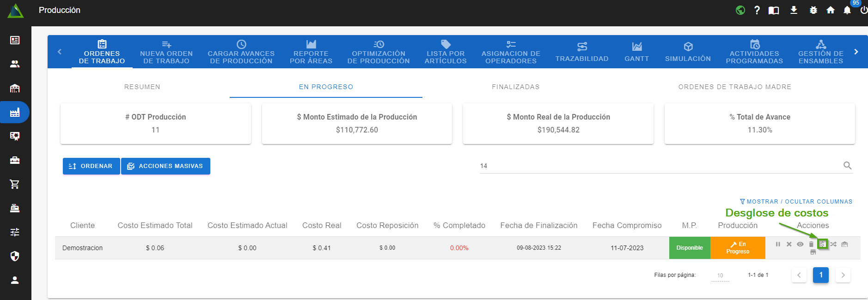
Task: Click the Acciones Masivas button
Action: coord(165,166)
